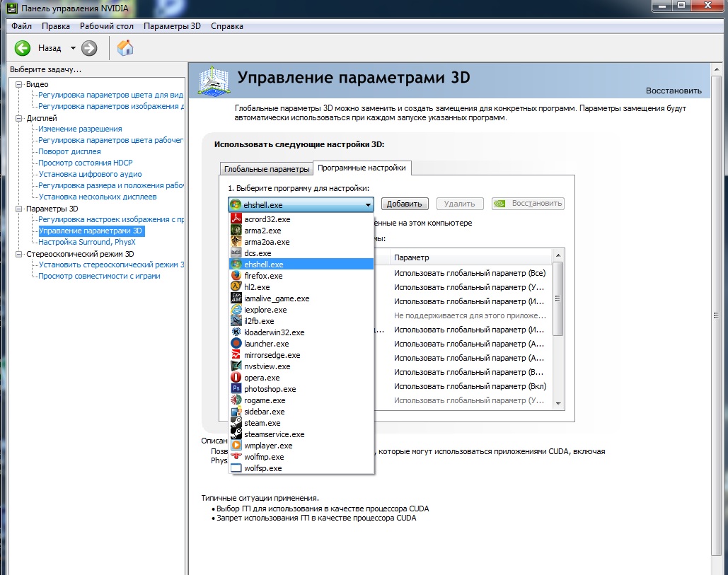
Task: Open Просмотр совместимости с играми task
Action: 99,276
